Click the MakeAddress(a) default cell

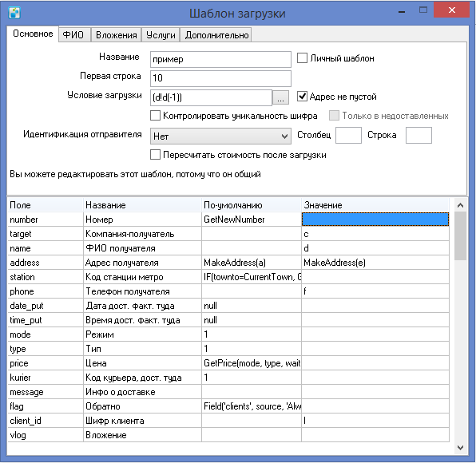tap(252, 263)
